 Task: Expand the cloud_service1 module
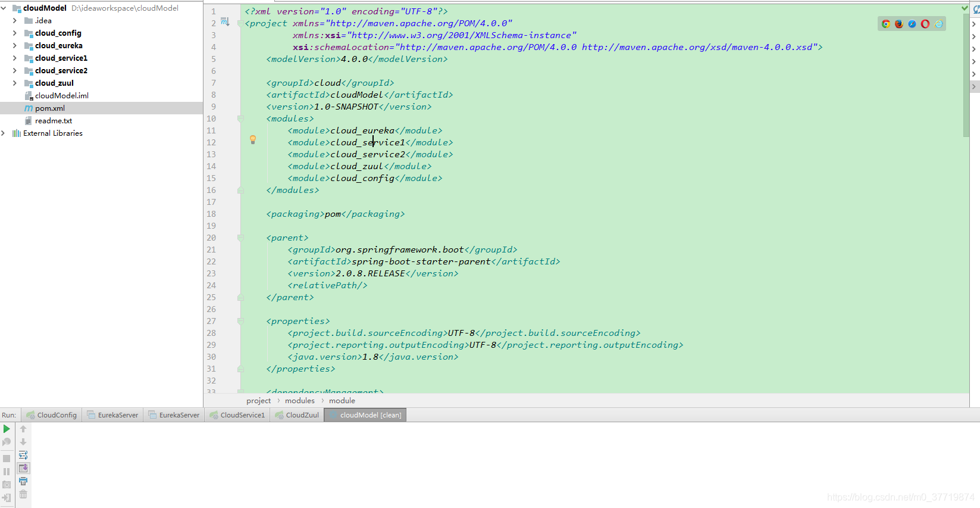[x=15, y=58]
